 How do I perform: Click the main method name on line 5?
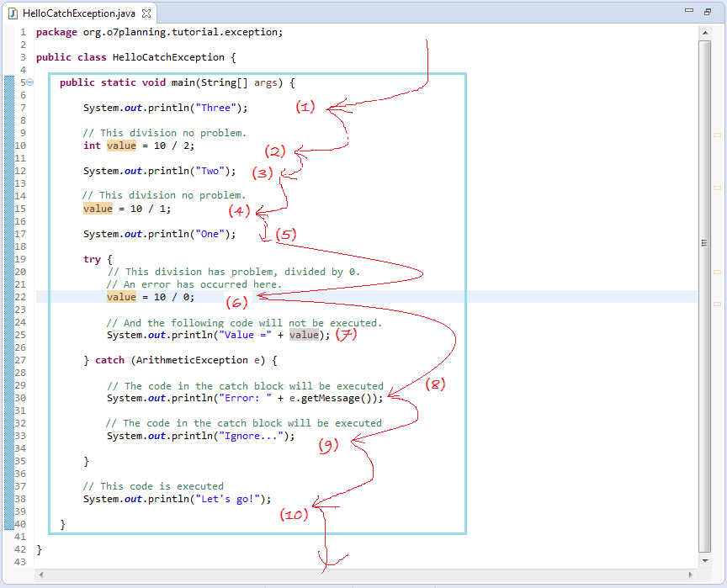point(183,82)
